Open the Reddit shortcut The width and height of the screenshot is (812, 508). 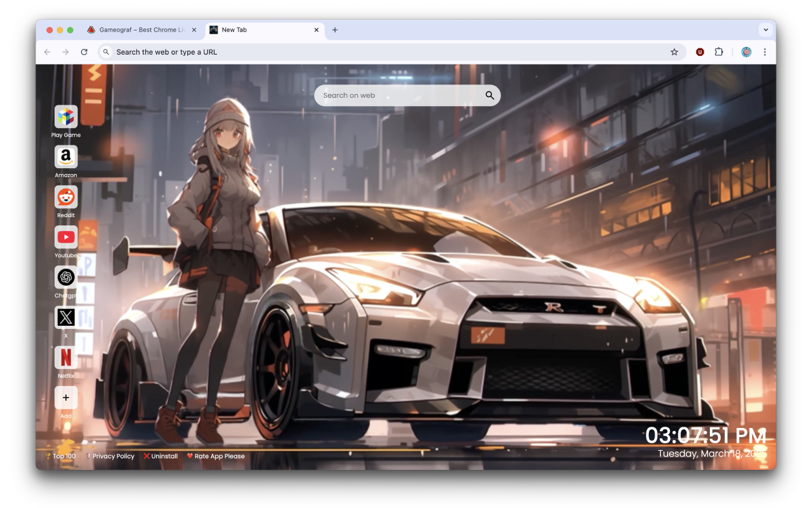click(65, 197)
